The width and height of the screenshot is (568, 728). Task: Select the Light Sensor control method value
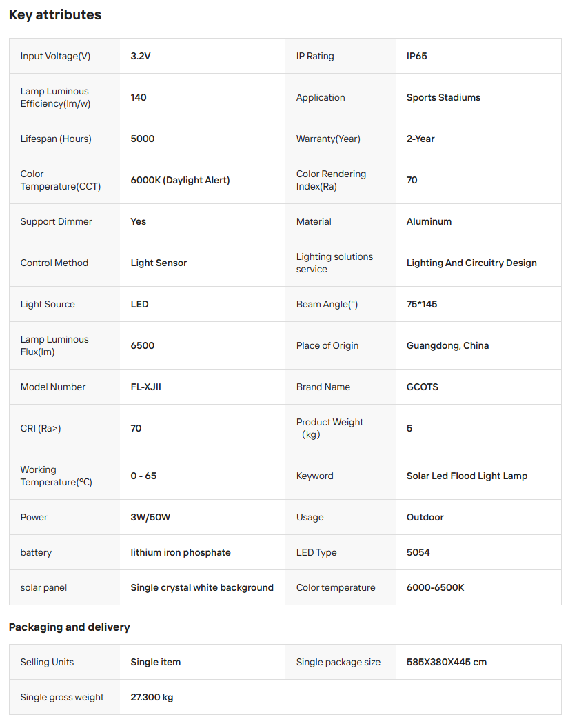[159, 263]
